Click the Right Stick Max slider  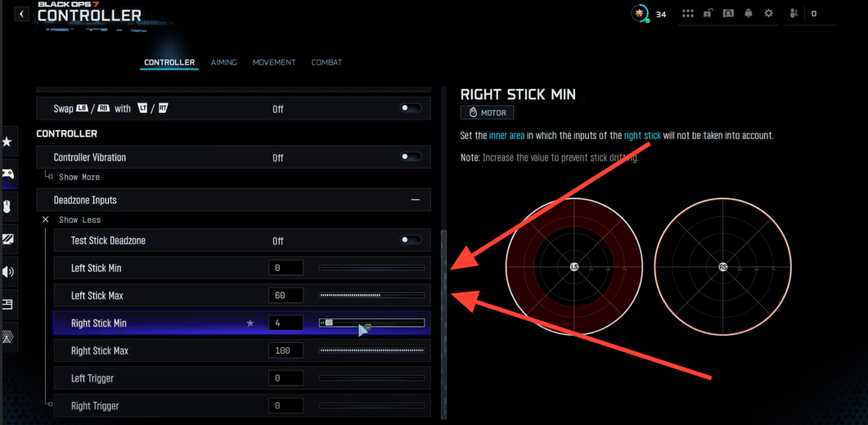[x=371, y=350]
